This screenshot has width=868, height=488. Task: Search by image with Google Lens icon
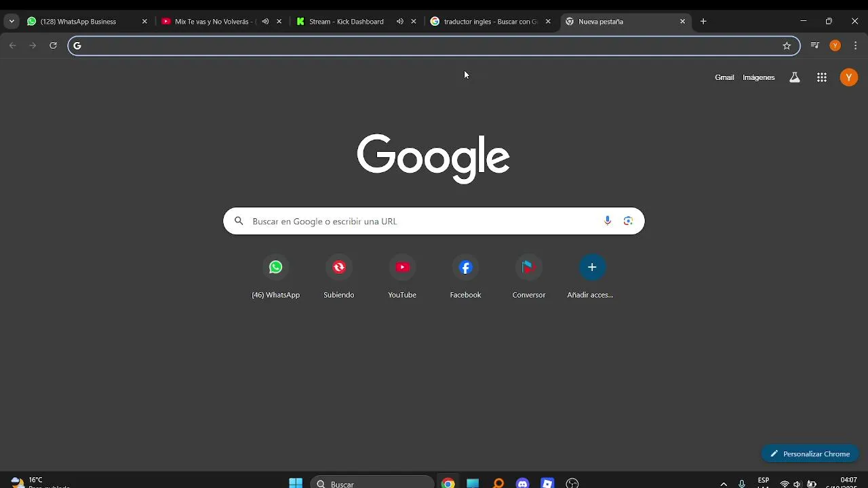628,221
